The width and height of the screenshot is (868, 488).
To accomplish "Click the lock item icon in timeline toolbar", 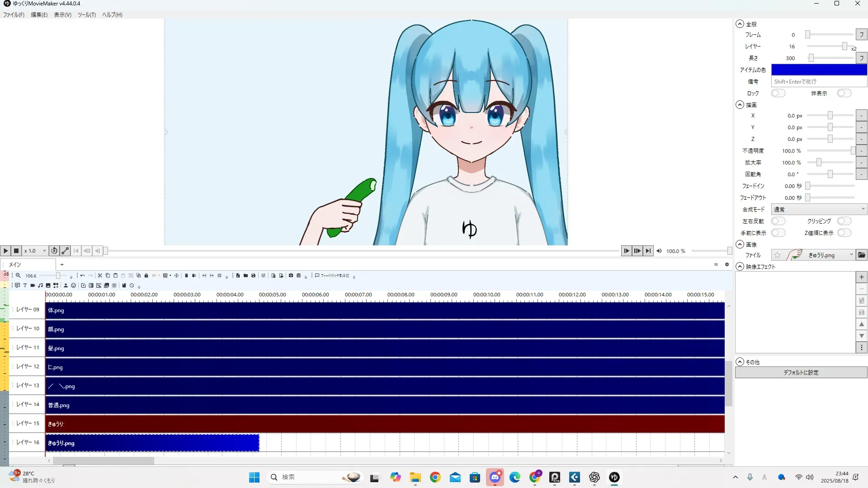I will pos(146,276).
